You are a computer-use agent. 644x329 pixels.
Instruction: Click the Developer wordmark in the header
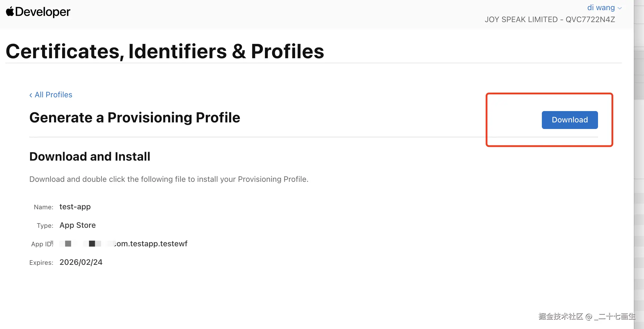coord(43,12)
